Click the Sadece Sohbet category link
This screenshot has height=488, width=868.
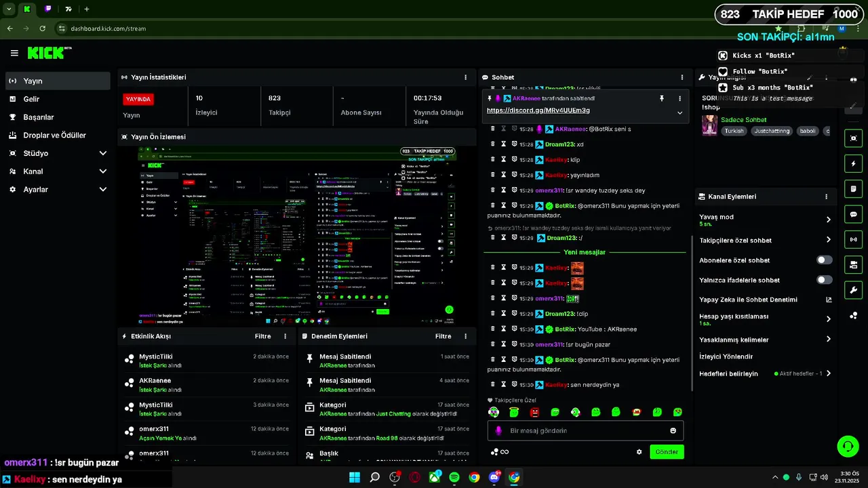click(744, 120)
